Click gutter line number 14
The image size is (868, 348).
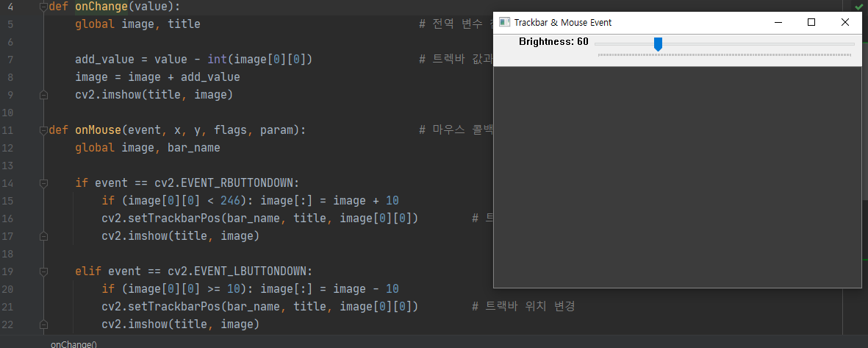coord(8,183)
